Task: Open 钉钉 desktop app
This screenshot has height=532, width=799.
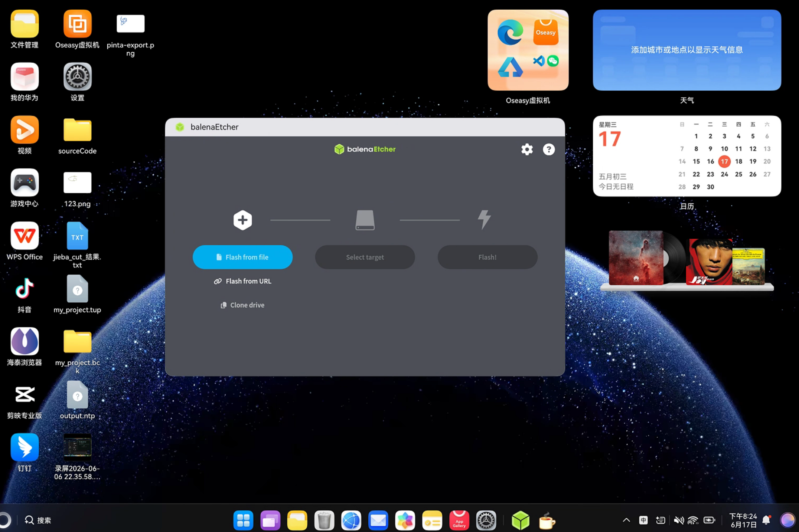Action: 25,453
